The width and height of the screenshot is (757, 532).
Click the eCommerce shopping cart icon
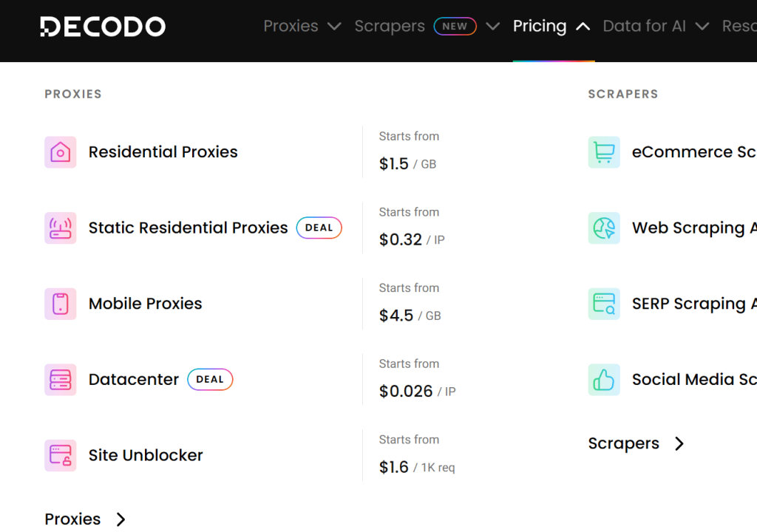[x=604, y=152]
